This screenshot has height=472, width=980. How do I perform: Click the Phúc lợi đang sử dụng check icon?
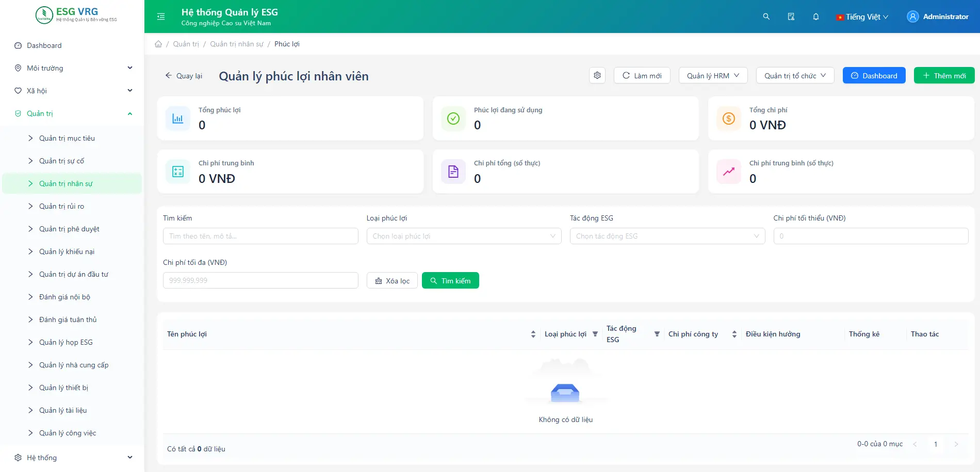453,119
